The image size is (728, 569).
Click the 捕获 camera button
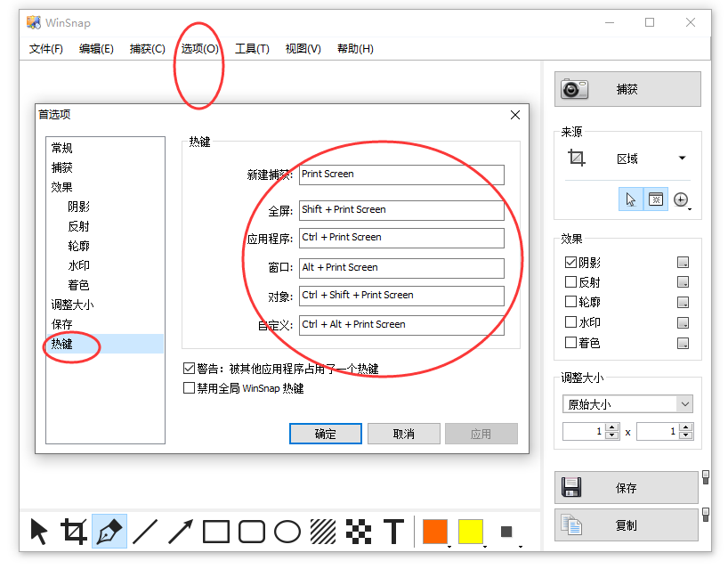627,89
